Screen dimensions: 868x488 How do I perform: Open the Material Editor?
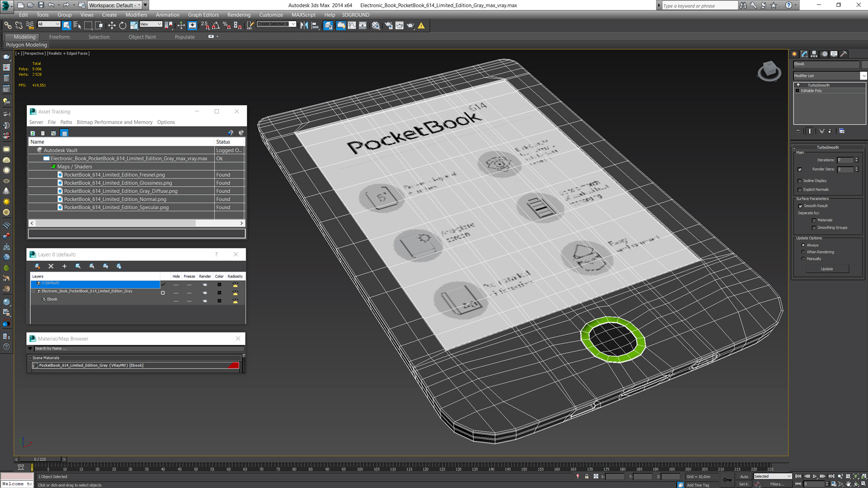click(x=376, y=25)
